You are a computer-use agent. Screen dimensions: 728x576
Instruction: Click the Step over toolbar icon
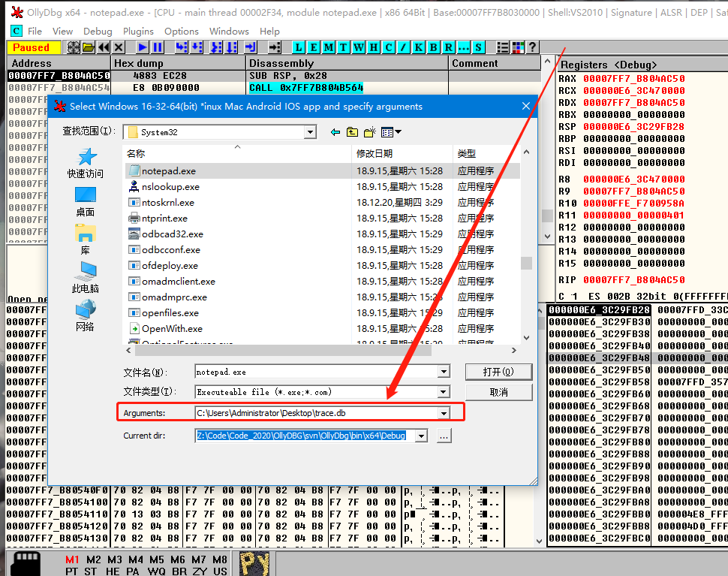(197, 47)
